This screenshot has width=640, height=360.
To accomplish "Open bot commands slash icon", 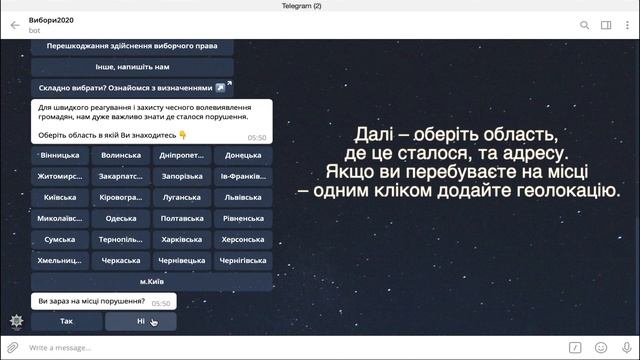I will (x=575, y=347).
